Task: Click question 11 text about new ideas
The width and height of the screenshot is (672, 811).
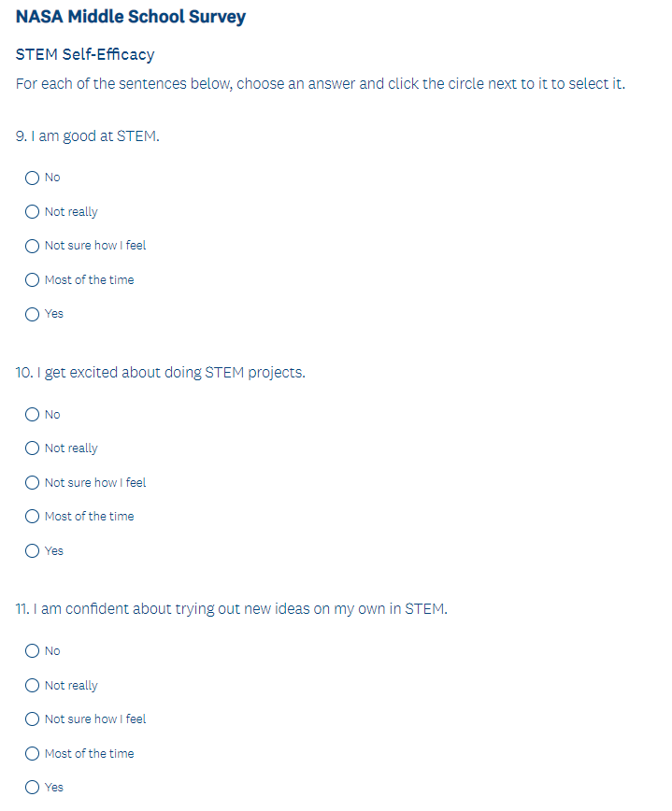Action: (232, 609)
